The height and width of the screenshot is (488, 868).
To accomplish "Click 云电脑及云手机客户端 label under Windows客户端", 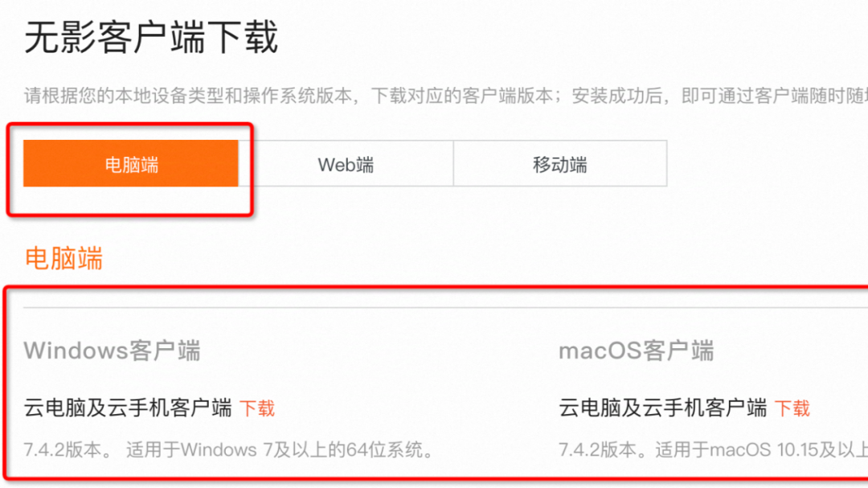I will [x=128, y=408].
